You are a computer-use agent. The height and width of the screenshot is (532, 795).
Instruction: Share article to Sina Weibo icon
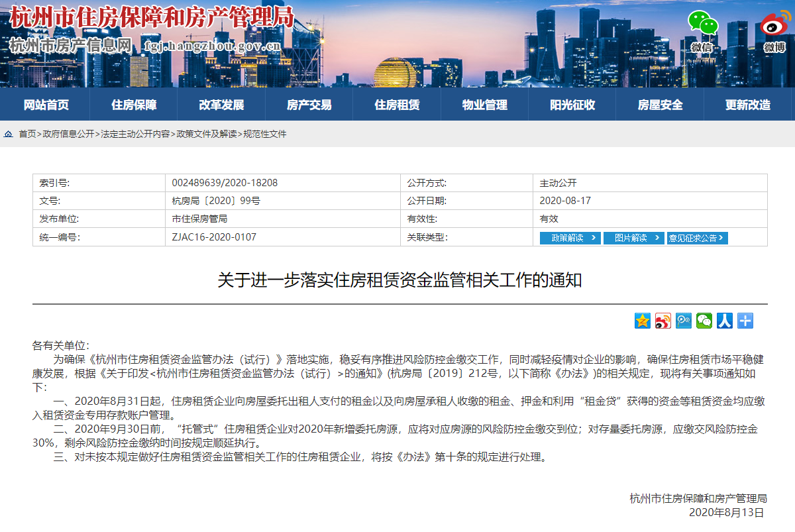coord(663,321)
